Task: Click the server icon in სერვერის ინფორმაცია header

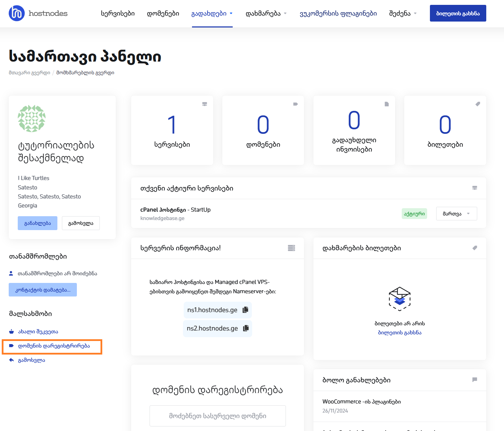Action: [291, 248]
